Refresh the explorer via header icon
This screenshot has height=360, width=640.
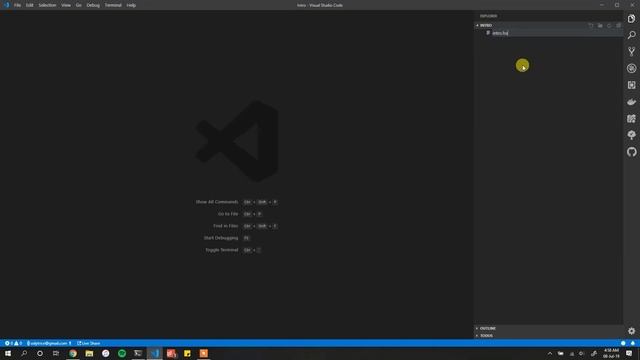pos(609,25)
